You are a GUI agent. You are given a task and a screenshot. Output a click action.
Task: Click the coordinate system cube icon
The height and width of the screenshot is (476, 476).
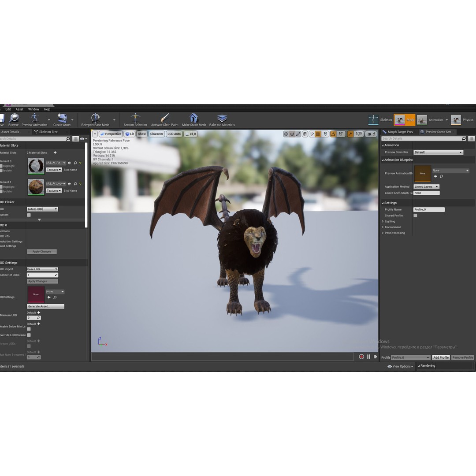click(x=305, y=134)
